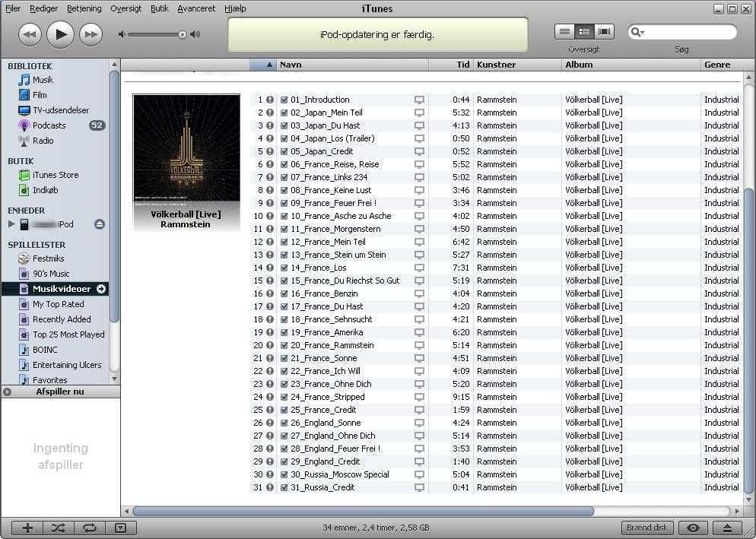Collapse the Afspiller nu artwork panel
This screenshot has height=539, width=756.
(x=8, y=392)
